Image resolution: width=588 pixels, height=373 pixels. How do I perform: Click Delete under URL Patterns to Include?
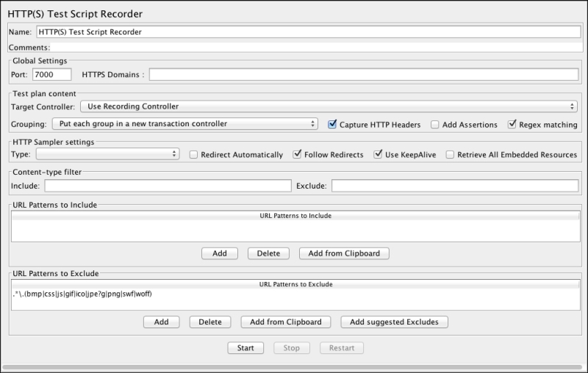(x=268, y=253)
